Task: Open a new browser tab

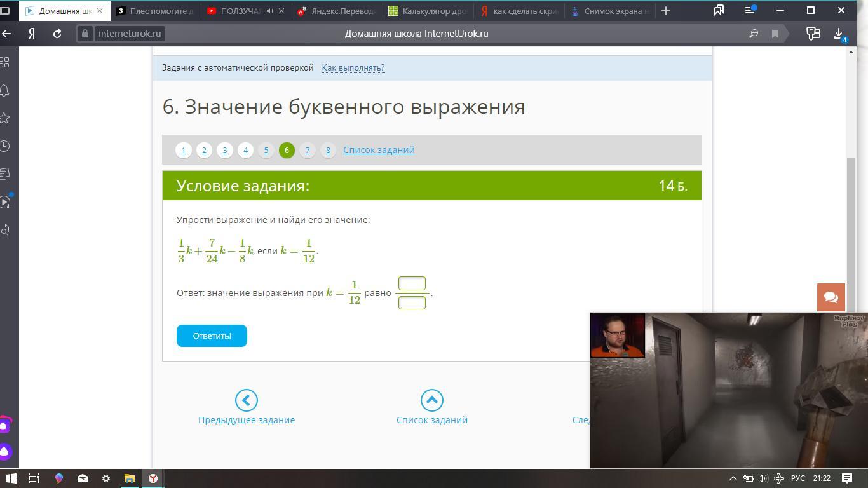Action: click(666, 11)
